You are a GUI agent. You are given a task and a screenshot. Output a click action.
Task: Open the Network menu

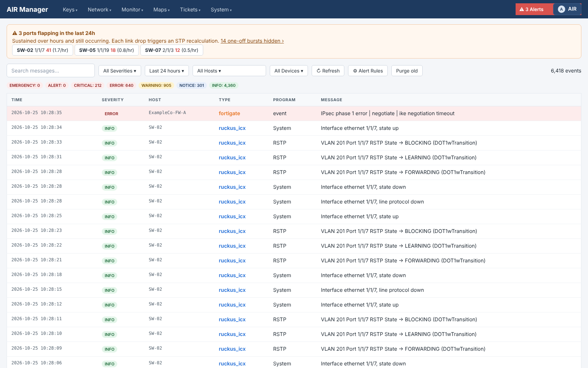click(x=100, y=10)
